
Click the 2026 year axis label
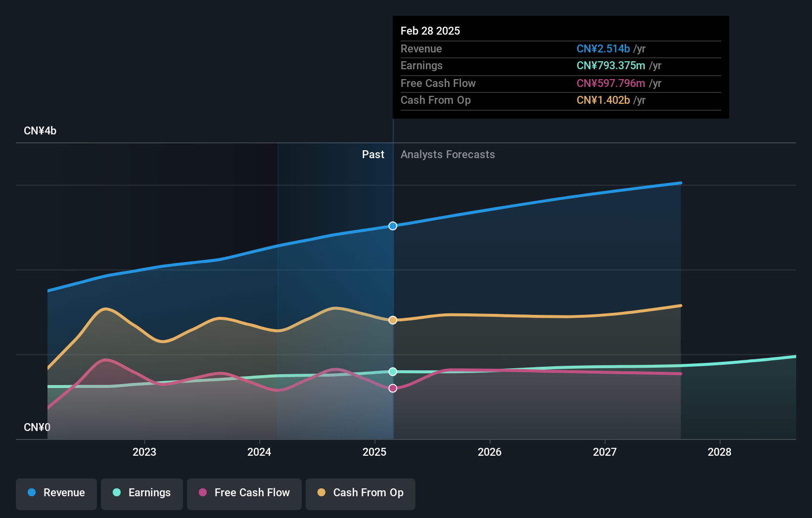(x=489, y=452)
